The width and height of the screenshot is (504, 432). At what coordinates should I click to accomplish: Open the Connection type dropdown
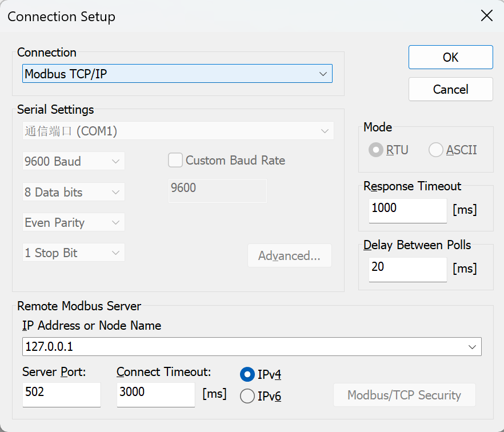point(177,74)
